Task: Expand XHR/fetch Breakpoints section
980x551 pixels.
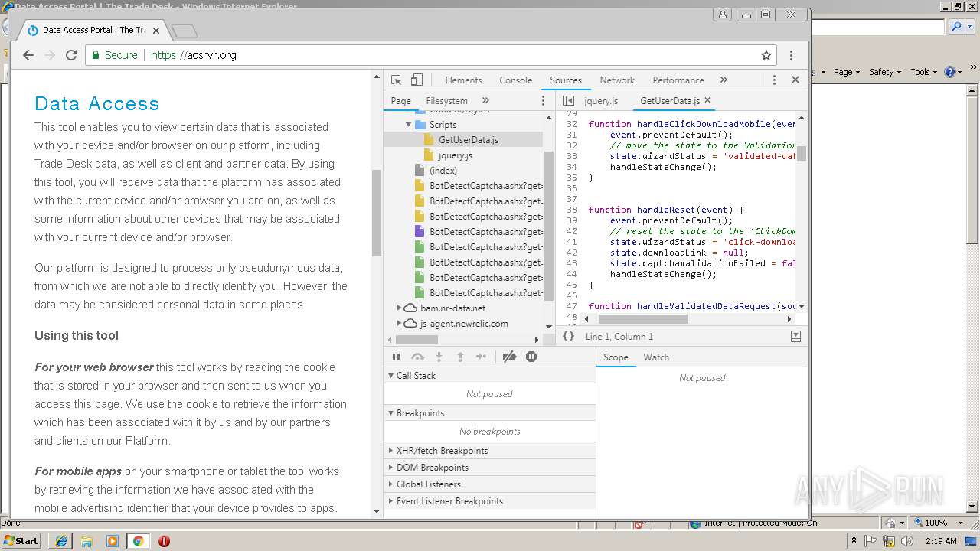Action: point(390,451)
